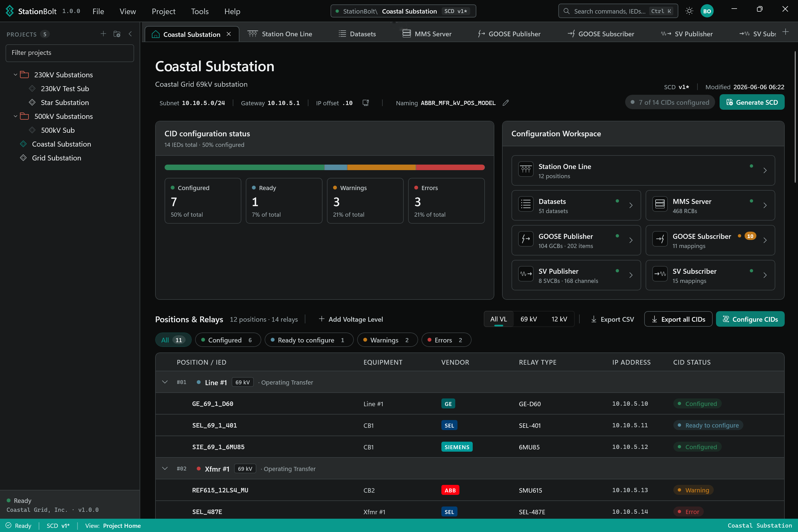
Task: Open the File menu
Action: coord(98,11)
